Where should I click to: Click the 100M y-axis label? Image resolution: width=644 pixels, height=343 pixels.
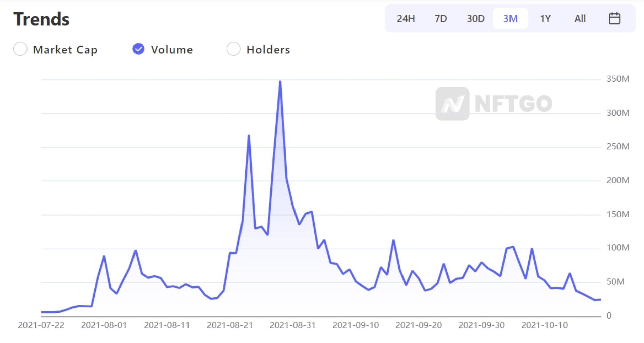(618, 248)
